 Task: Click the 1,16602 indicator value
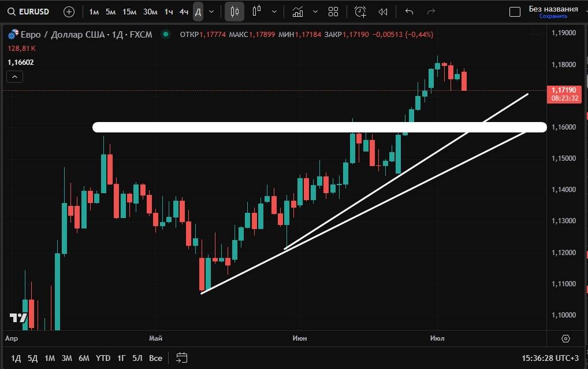click(21, 62)
